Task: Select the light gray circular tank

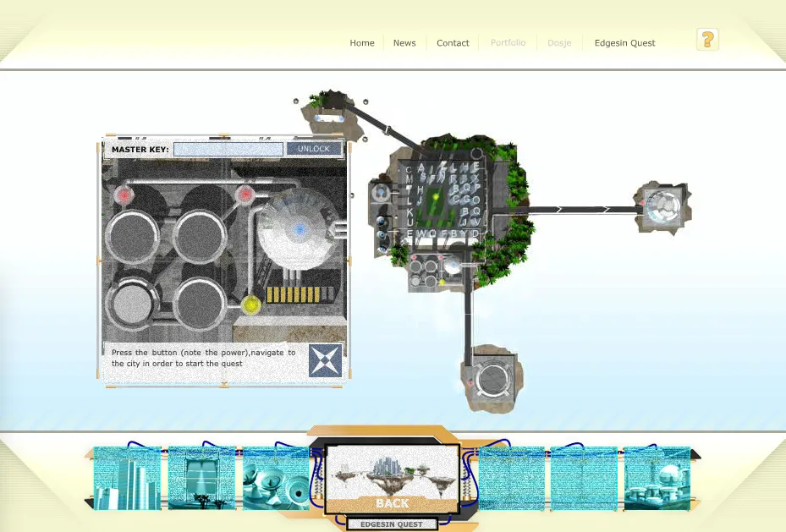Action: 132,303
